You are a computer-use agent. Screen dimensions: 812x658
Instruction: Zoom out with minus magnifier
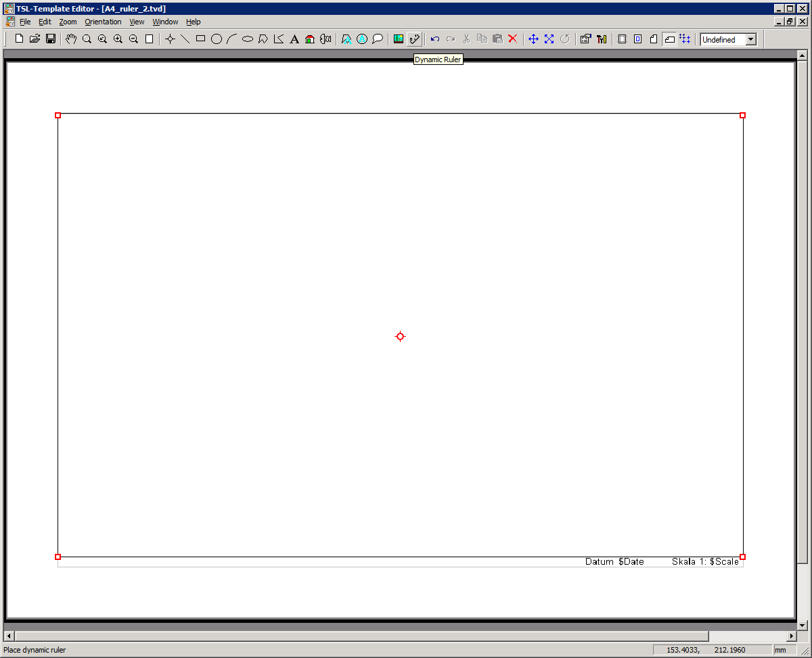(133, 39)
